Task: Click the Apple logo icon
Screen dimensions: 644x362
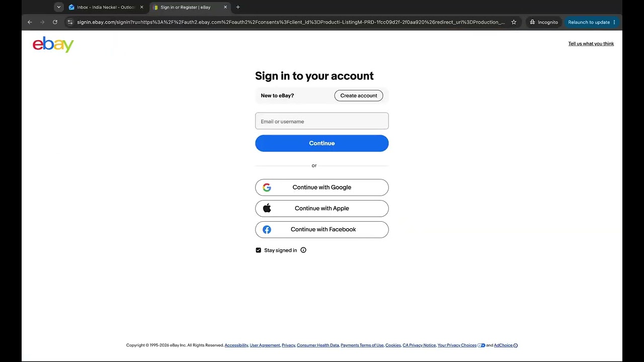Action: [x=267, y=208]
